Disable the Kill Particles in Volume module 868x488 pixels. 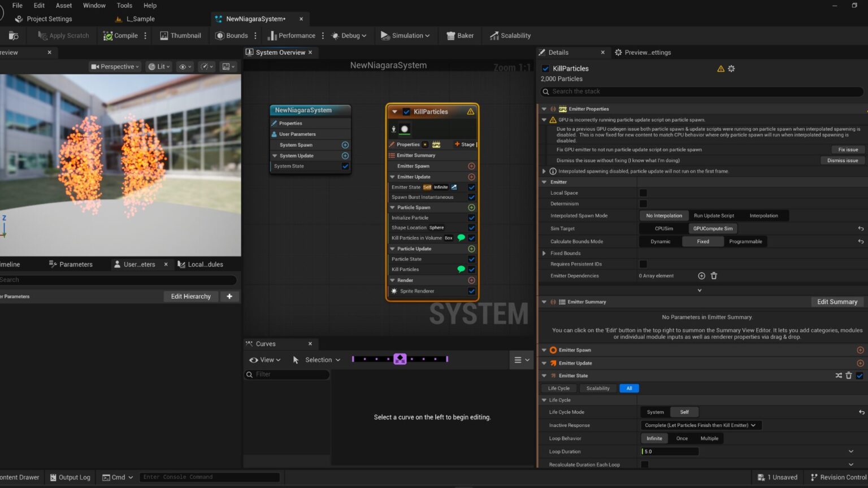point(471,238)
